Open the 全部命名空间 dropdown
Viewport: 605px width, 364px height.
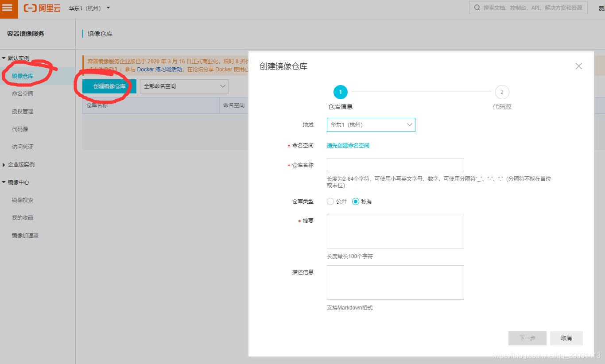(184, 86)
